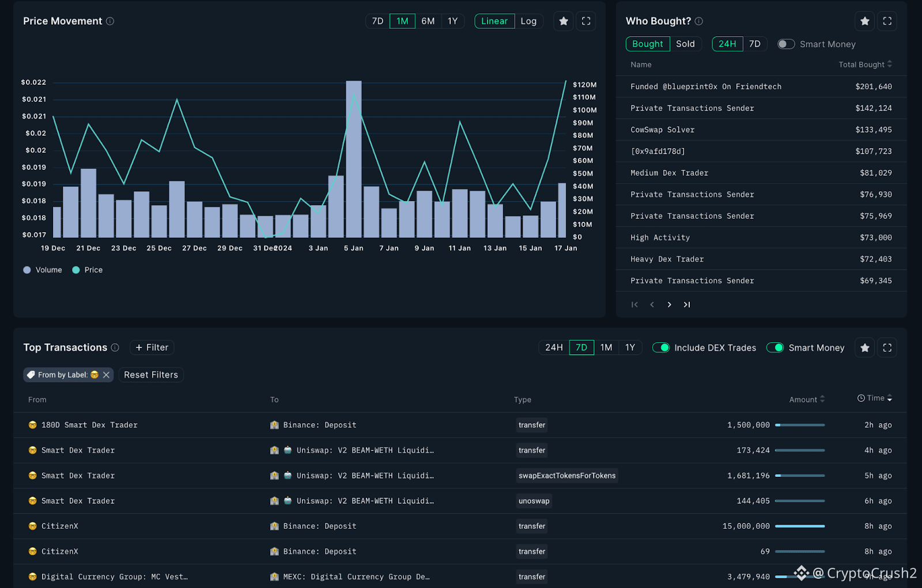Click the star icon in Who Bought panel
The height and width of the screenshot is (588, 922).
[x=864, y=21]
